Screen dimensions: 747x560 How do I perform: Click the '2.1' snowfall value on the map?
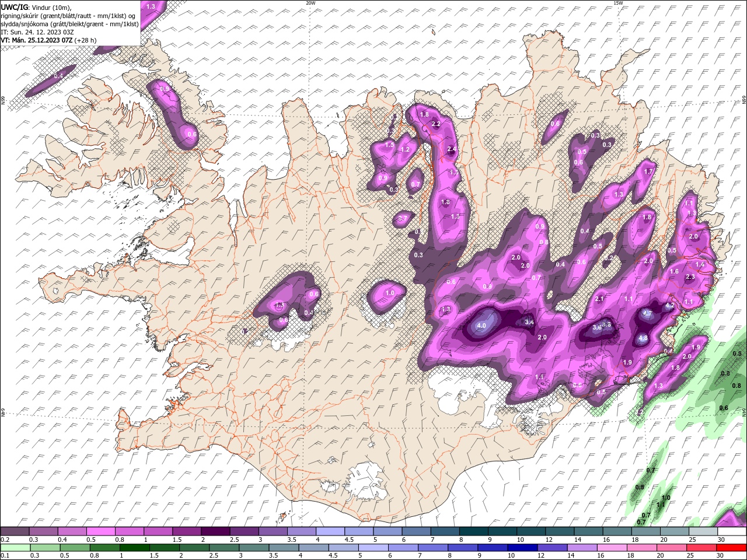coord(599,299)
